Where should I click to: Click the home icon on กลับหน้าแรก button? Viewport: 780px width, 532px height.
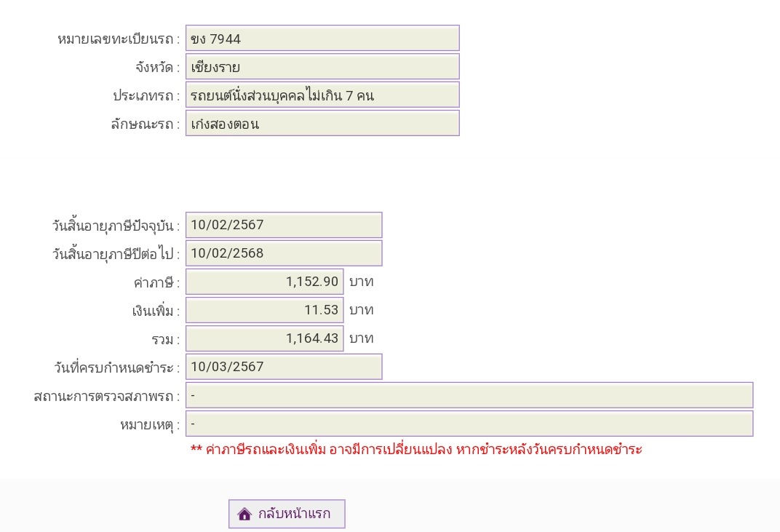click(244, 514)
